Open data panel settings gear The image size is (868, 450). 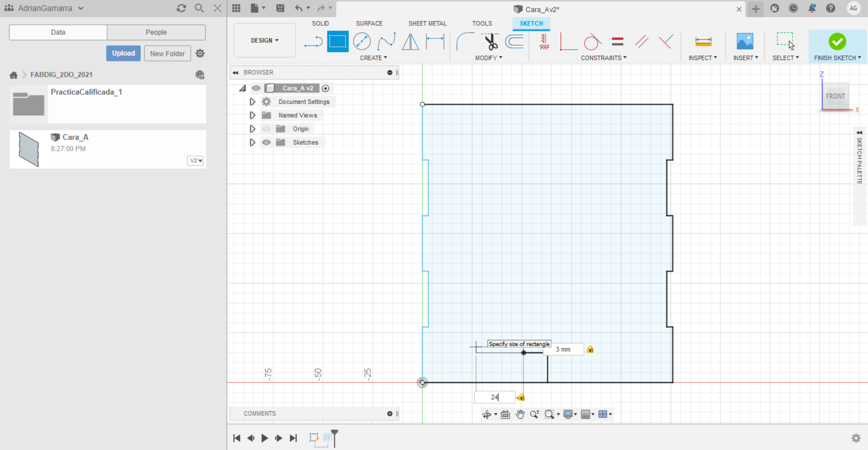pyautogui.click(x=200, y=53)
